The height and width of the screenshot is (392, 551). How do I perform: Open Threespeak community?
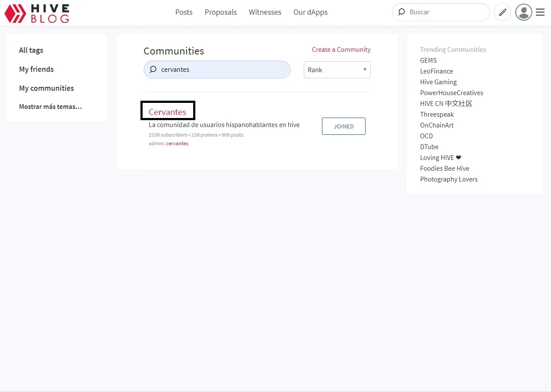click(x=437, y=115)
